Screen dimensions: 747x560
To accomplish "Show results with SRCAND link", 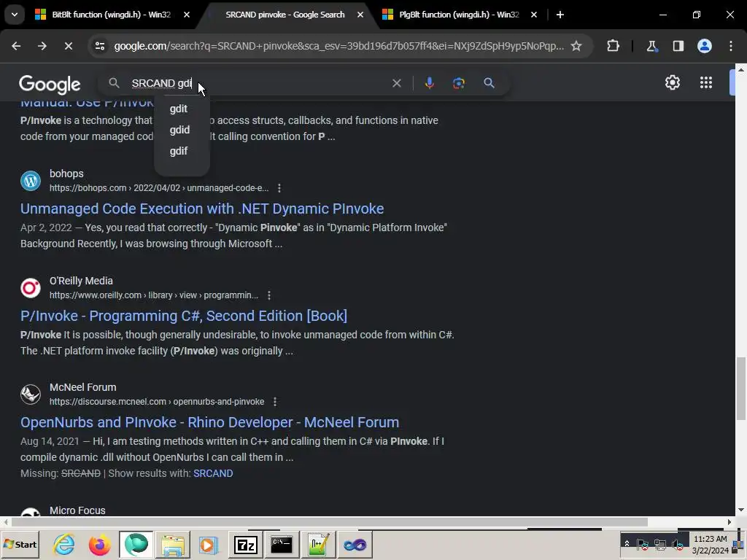I will [213, 473].
